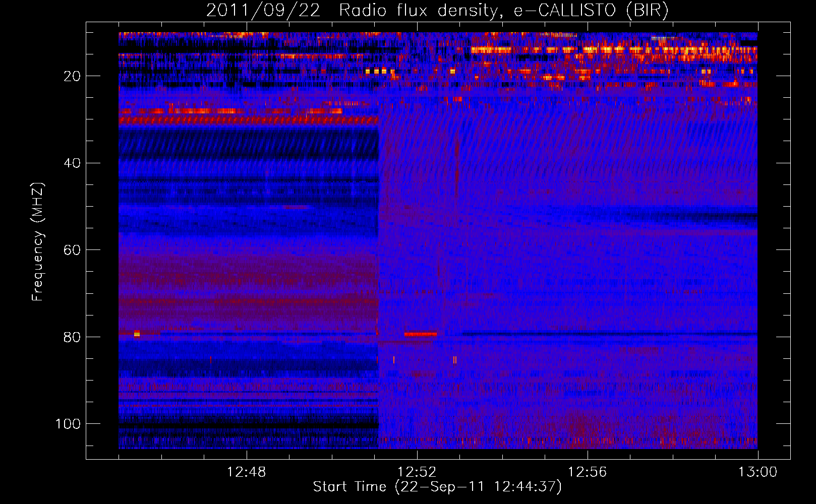The width and height of the screenshot is (816, 504).
Task: Click the 'Frequency (MHZ)' axis label
Action: (x=38, y=241)
